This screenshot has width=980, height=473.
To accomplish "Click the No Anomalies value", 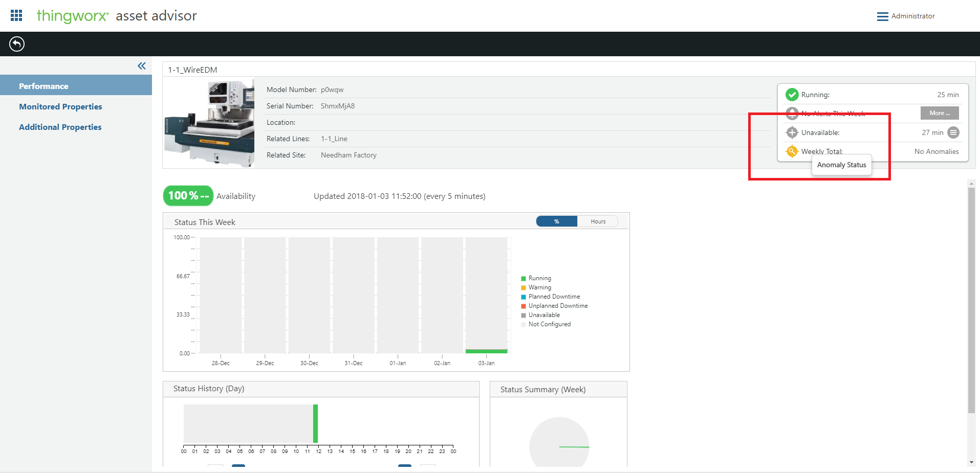I will point(937,151).
